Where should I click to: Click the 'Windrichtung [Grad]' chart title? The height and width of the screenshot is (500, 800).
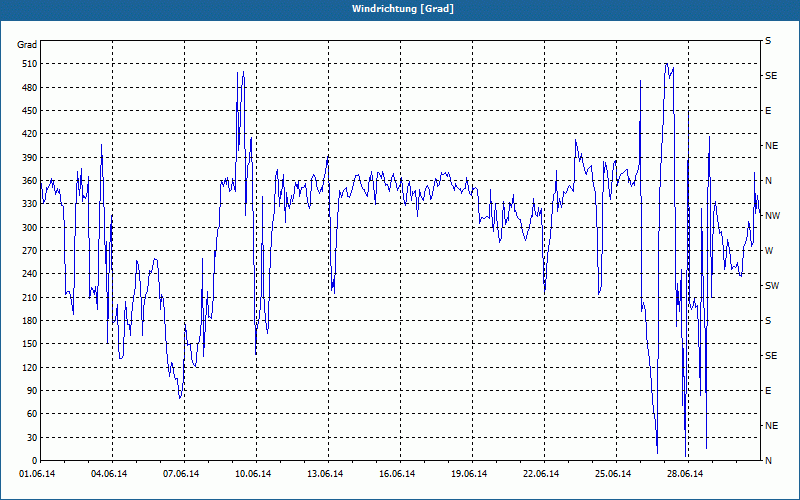403,9
